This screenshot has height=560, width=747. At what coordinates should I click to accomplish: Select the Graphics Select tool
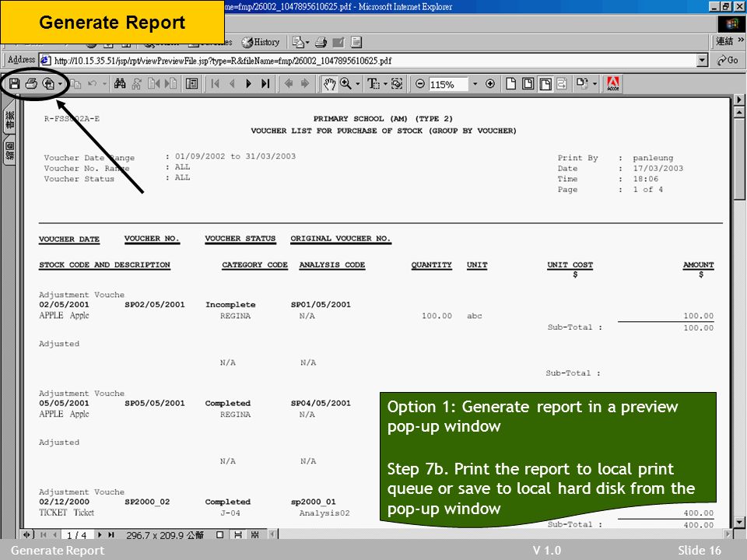[397, 84]
